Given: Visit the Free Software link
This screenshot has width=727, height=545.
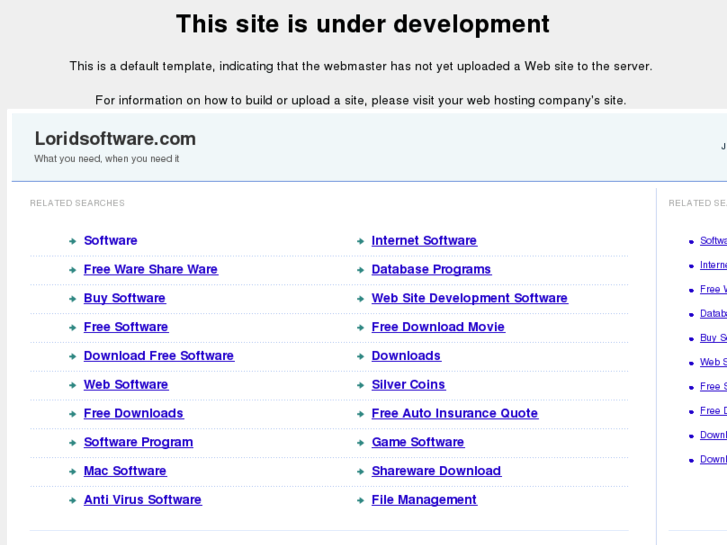Looking at the screenshot, I should (126, 327).
